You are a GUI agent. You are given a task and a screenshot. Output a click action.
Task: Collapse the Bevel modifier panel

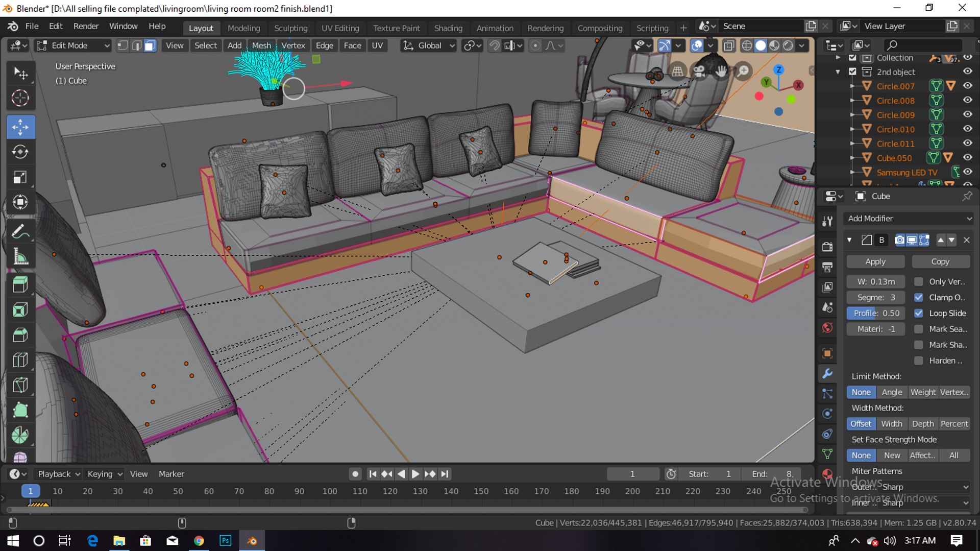coord(849,240)
